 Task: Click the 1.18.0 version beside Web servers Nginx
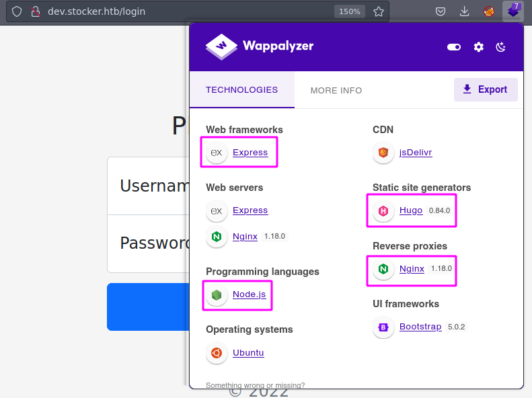[x=274, y=236]
